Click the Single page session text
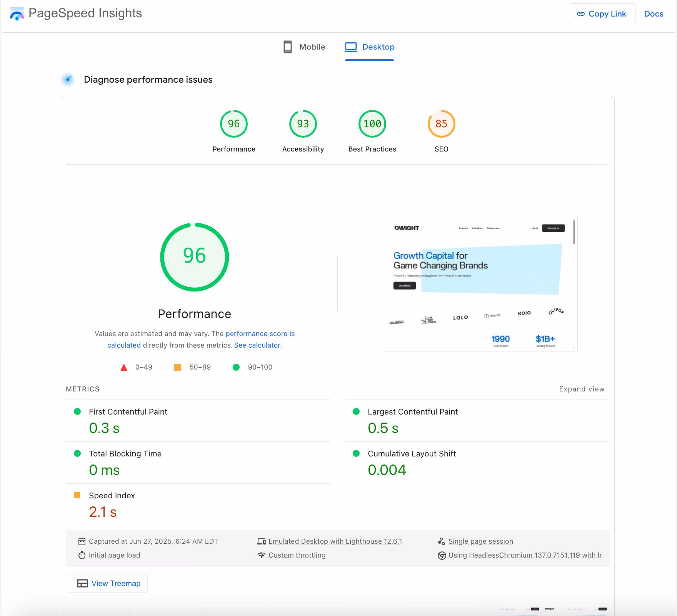Viewport: 677px width, 616px height. (x=481, y=541)
